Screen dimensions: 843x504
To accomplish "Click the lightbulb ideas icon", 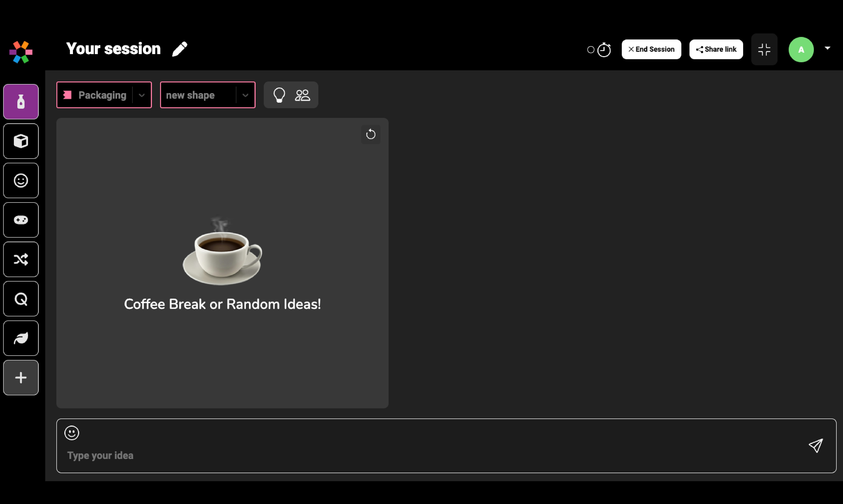I will click(x=279, y=95).
